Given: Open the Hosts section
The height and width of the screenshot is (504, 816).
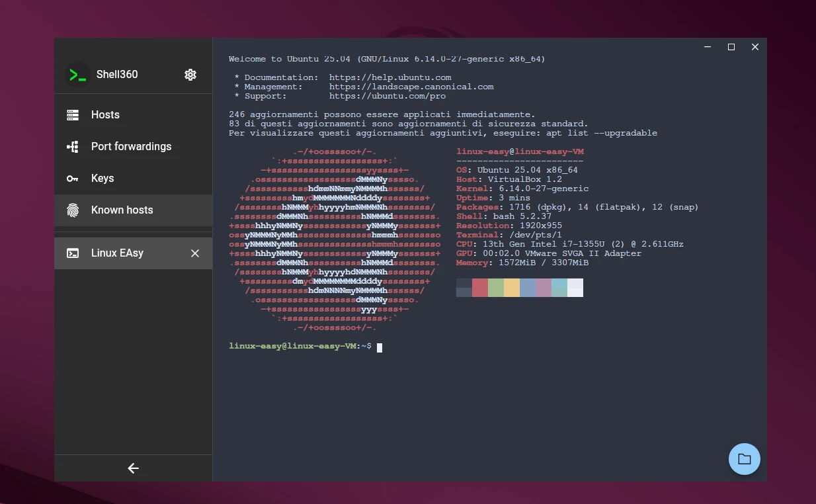Looking at the screenshot, I should (x=105, y=114).
